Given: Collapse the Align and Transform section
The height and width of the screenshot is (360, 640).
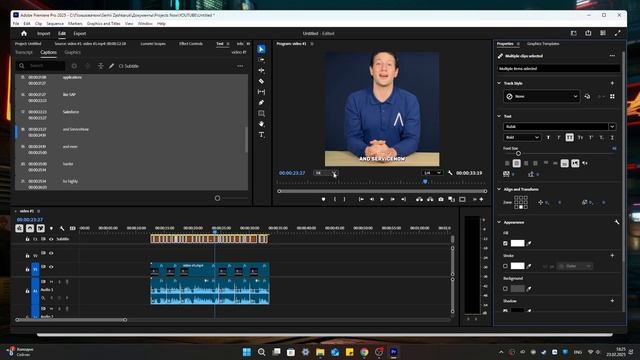Looking at the screenshot, I should click(x=499, y=189).
